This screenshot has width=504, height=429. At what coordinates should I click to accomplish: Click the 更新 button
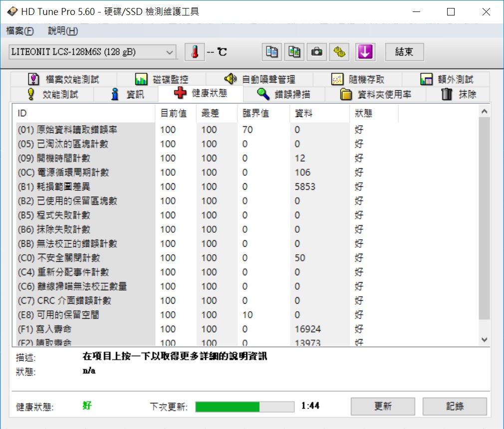[383, 407]
